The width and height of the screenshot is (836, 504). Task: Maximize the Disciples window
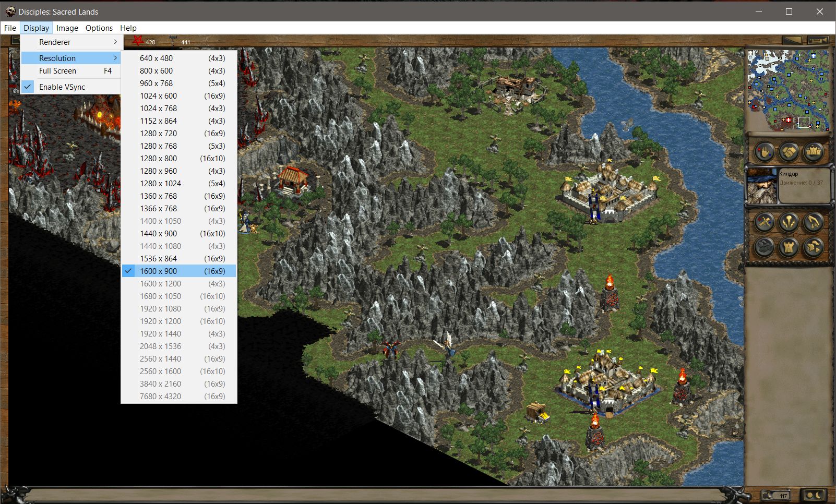[789, 11]
